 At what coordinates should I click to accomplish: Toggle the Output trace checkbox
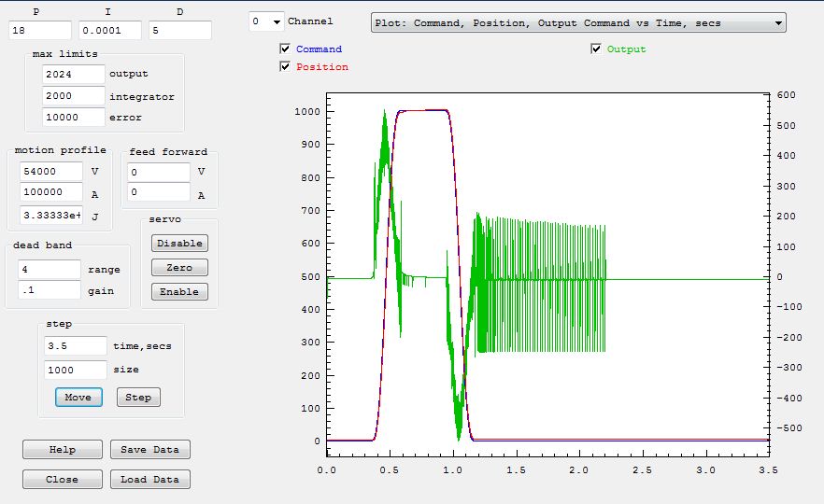tap(596, 49)
